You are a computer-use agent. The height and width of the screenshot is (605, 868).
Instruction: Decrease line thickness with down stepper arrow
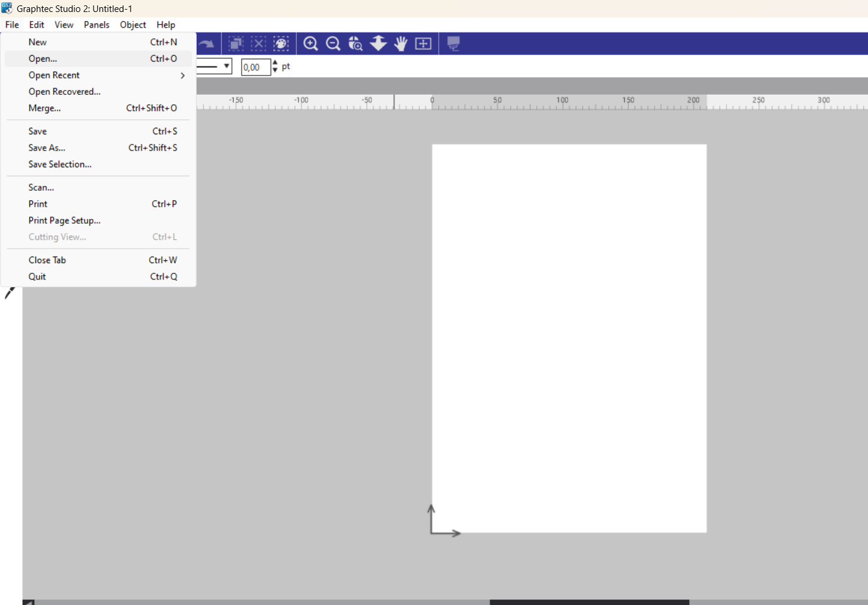coord(275,71)
